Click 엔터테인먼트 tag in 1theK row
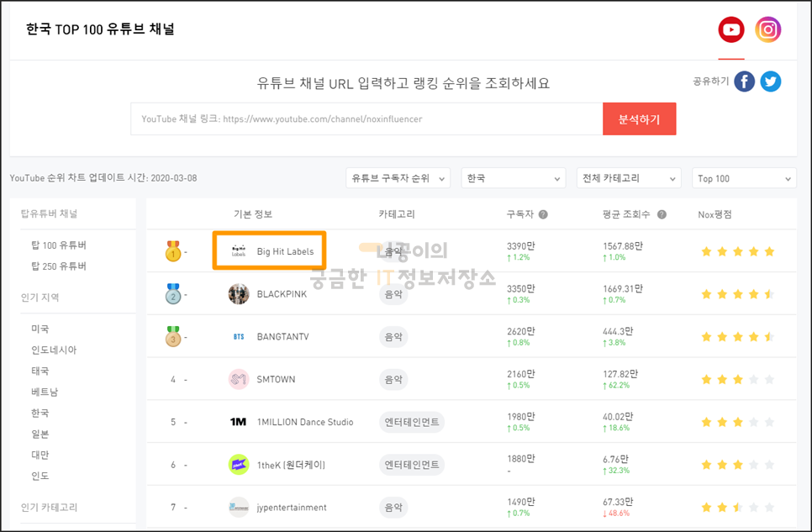 click(x=412, y=465)
